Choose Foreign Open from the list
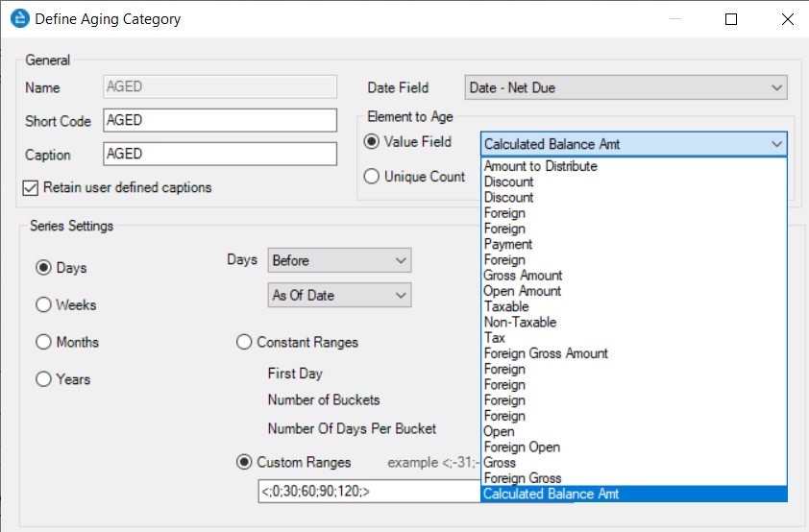Image resolution: width=809 pixels, height=532 pixels. (522, 447)
